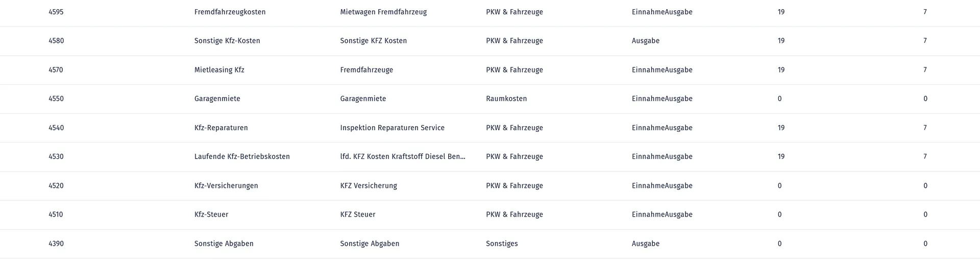Viewport: 980px width, 262px height.
Task: Select account number 4510
Action: (x=56, y=215)
